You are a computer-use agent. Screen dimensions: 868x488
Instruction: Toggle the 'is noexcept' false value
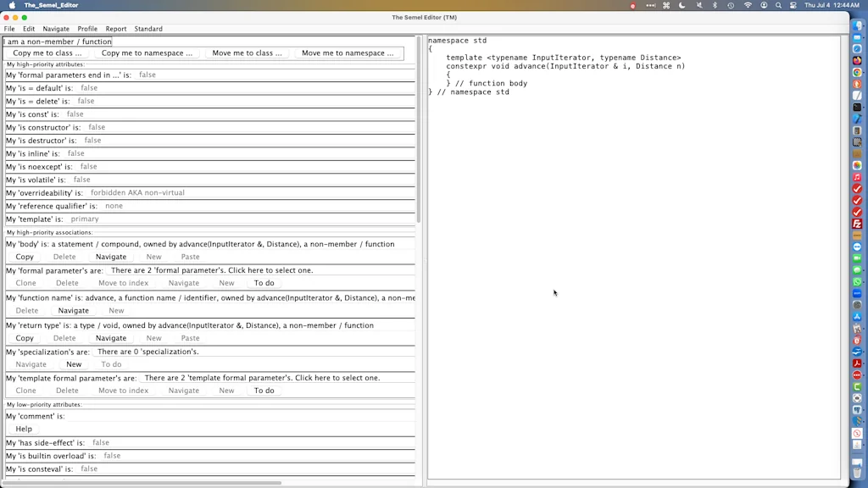pos(88,166)
